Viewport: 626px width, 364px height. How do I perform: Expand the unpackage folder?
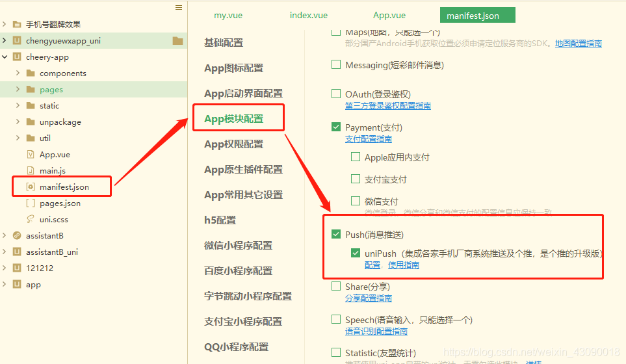click(18, 122)
